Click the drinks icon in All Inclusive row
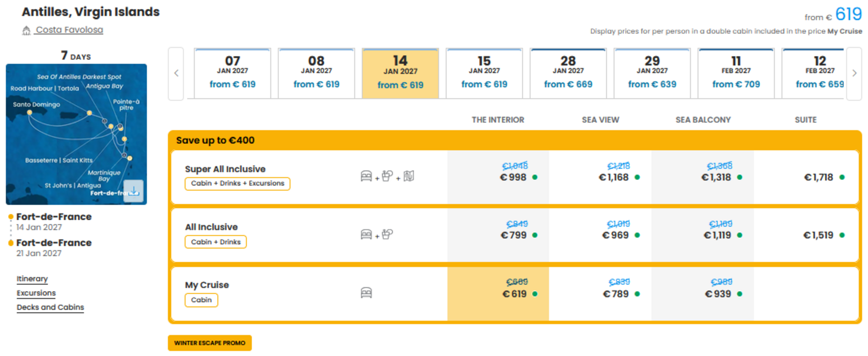Screen dimensions: 868x356 click(388, 234)
